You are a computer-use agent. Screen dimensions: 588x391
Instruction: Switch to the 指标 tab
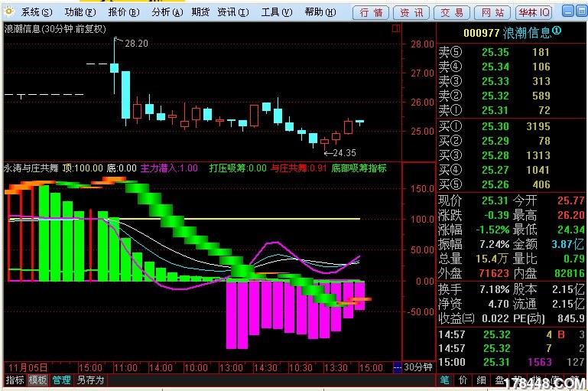tap(15, 380)
